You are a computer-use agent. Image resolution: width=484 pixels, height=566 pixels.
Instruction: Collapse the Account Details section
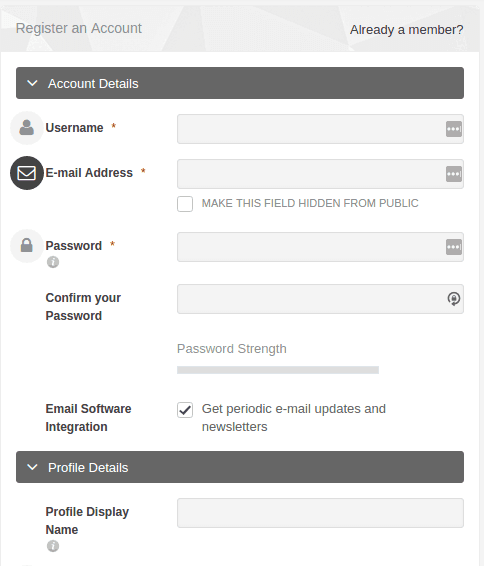click(240, 83)
